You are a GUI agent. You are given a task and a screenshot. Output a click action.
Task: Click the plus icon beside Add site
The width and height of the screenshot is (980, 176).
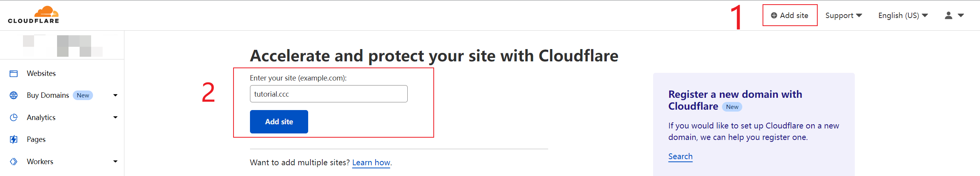(774, 15)
